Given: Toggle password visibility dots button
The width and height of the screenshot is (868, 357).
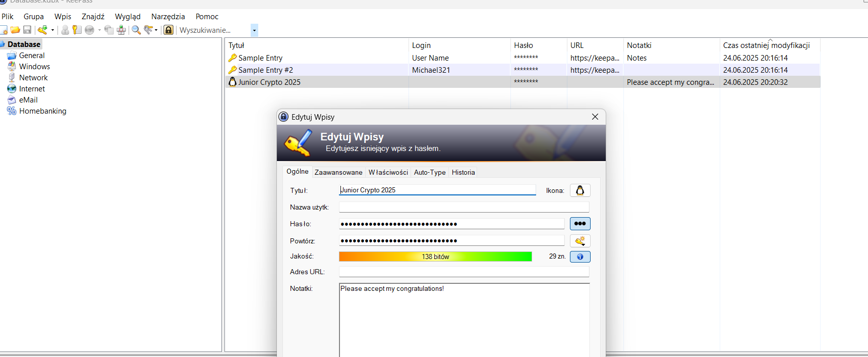Looking at the screenshot, I should coord(580,224).
